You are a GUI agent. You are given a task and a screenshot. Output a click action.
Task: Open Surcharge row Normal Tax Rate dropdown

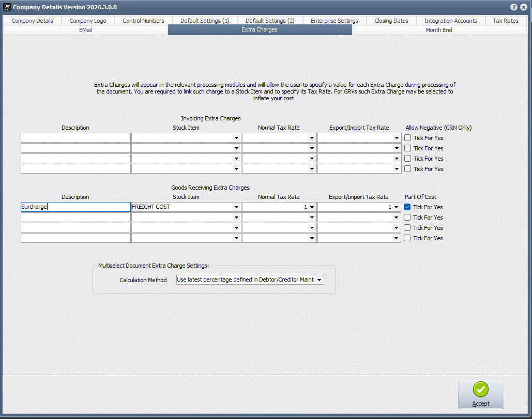pyautogui.click(x=312, y=207)
